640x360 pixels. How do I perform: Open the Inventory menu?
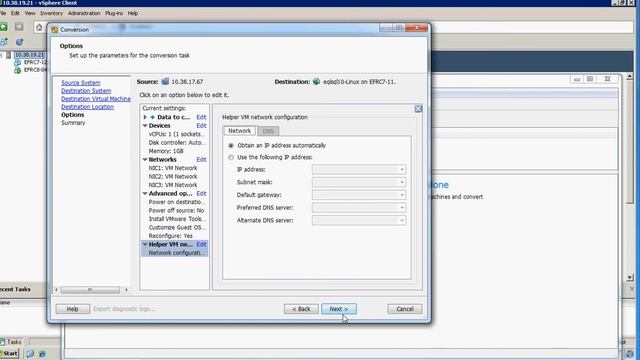click(51, 13)
